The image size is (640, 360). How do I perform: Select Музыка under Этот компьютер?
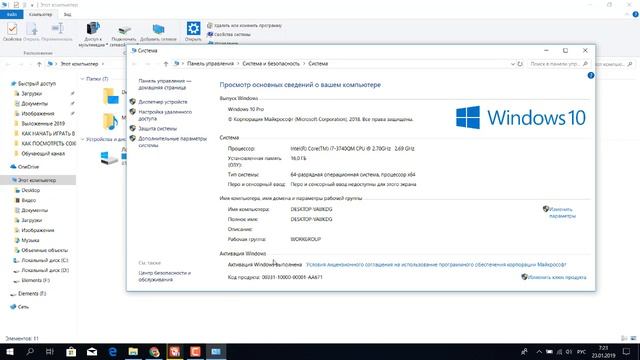(x=30, y=240)
